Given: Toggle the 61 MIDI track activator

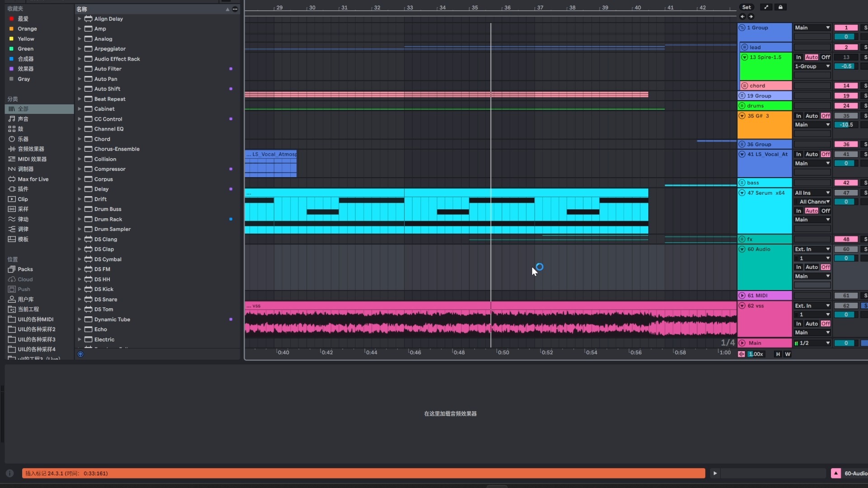Looking at the screenshot, I should click(846, 296).
